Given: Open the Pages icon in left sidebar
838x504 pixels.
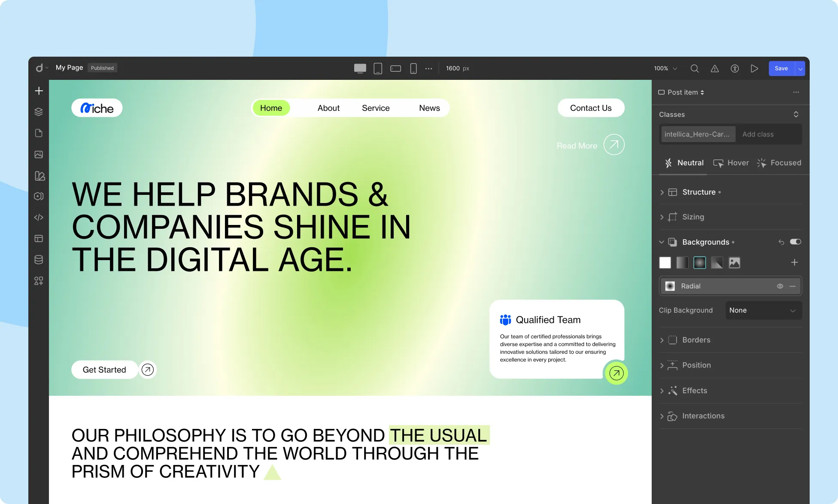Looking at the screenshot, I should pyautogui.click(x=39, y=133).
